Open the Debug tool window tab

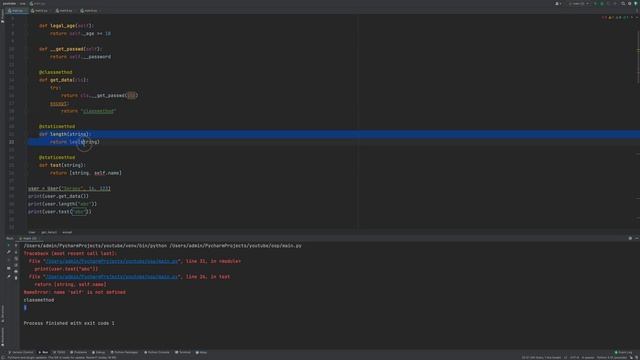pyautogui.click(x=98, y=352)
